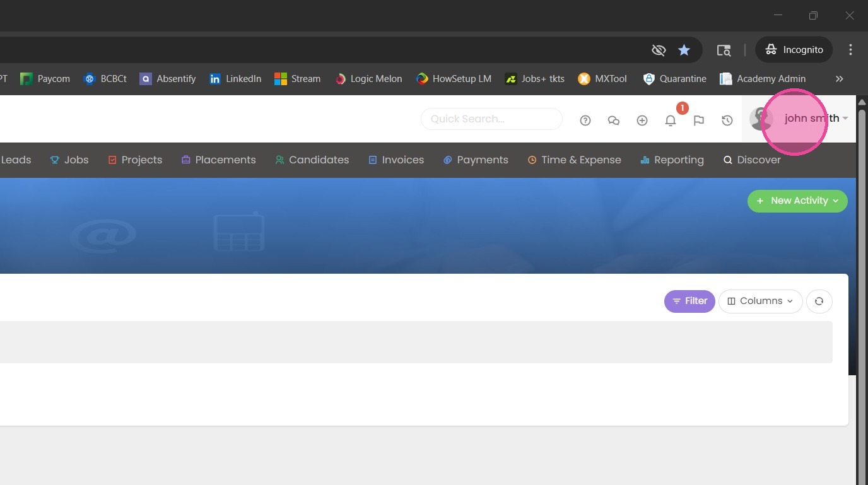
Task: Click the refresh icon beside Columns
Action: pyautogui.click(x=819, y=301)
